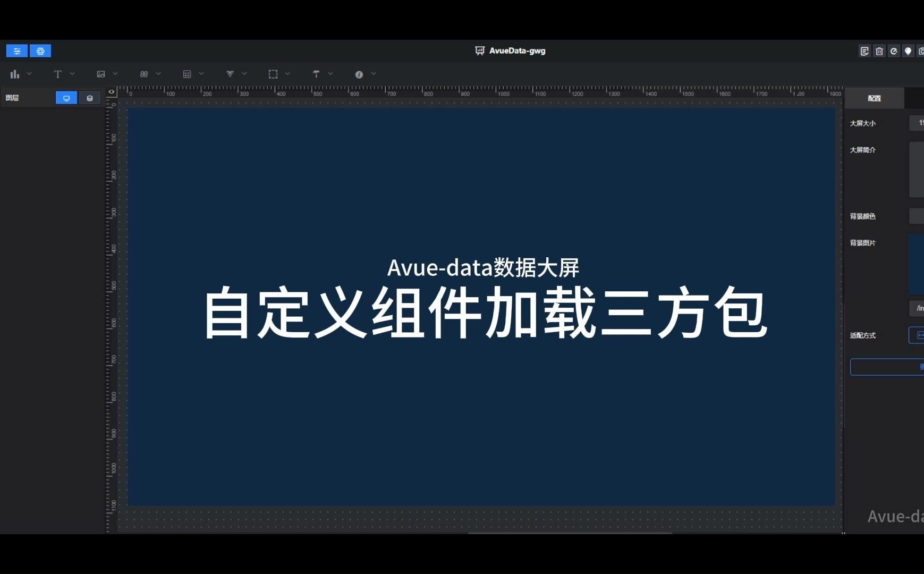Viewport: 924px width, 574px height.
Task: Toggle the eye icon at ruler corner
Action: [x=112, y=92]
